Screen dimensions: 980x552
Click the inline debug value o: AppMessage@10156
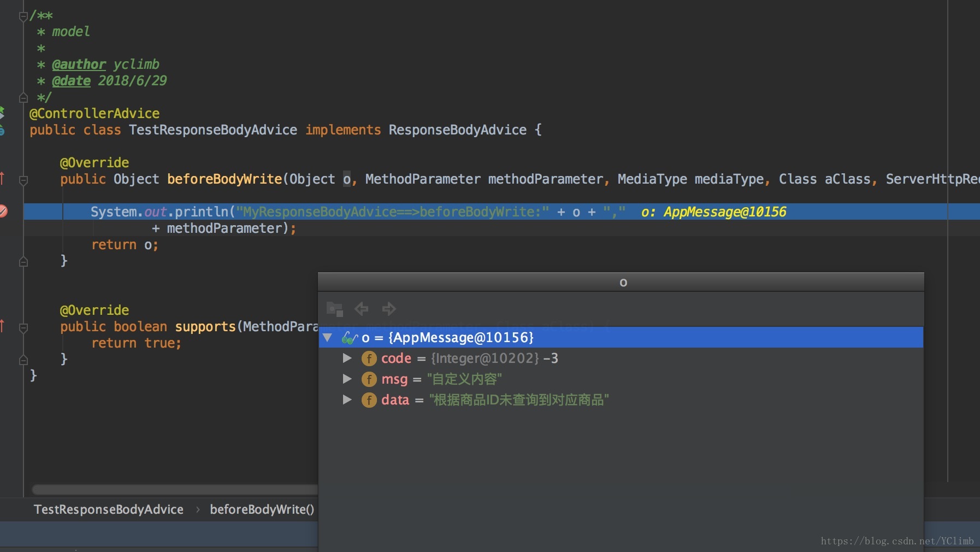713,212
